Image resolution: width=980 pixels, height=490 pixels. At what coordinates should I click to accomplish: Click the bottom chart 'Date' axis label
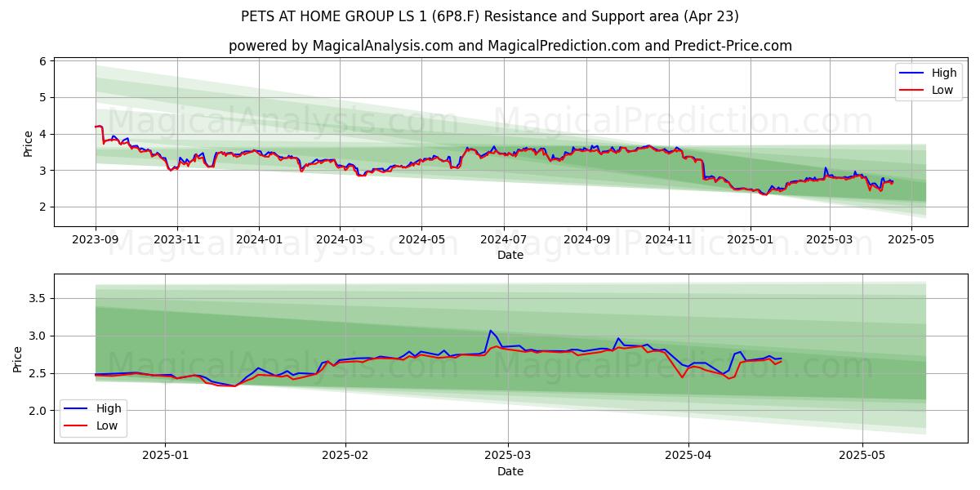[x=510, y=471]
